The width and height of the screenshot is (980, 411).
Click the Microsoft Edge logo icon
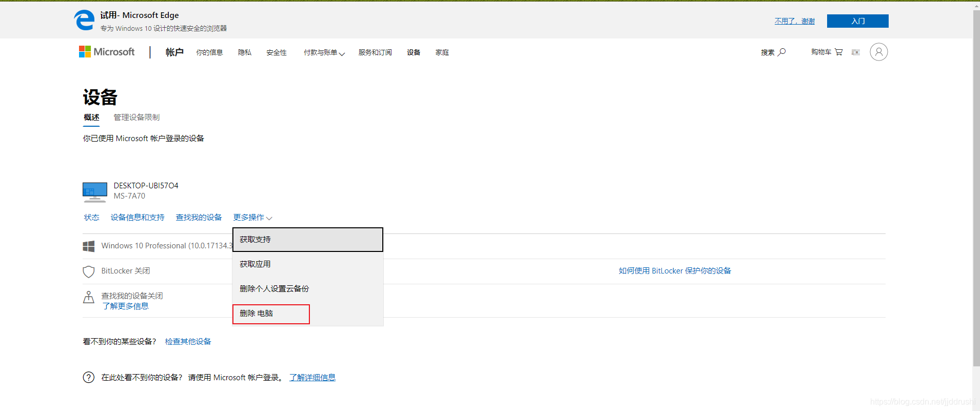coord(84,21)
